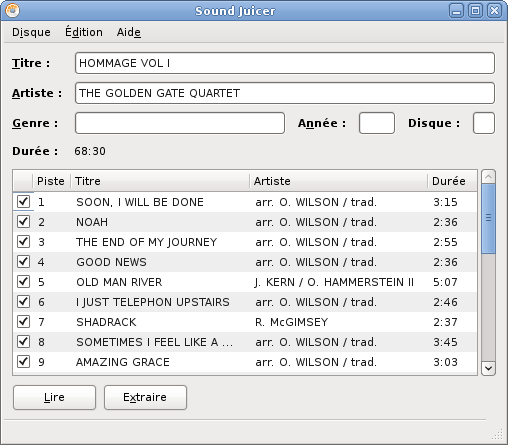This screenshot has width=508, height=445.
Task: Open the Édition menu
Action: click(x=84, y=32)
